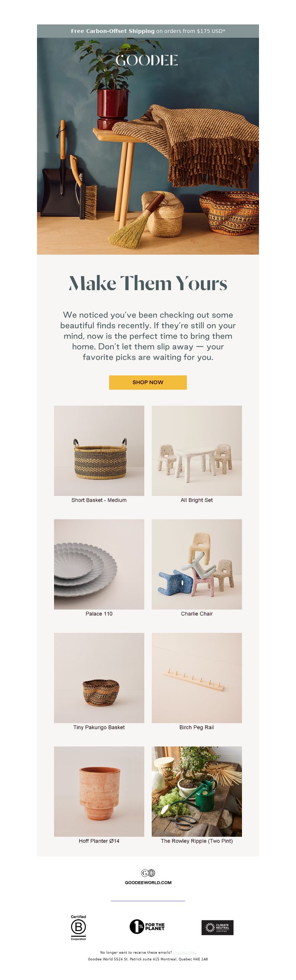
Task: Click the Goodee globe icon in footer
Action: tap(148, 873)
